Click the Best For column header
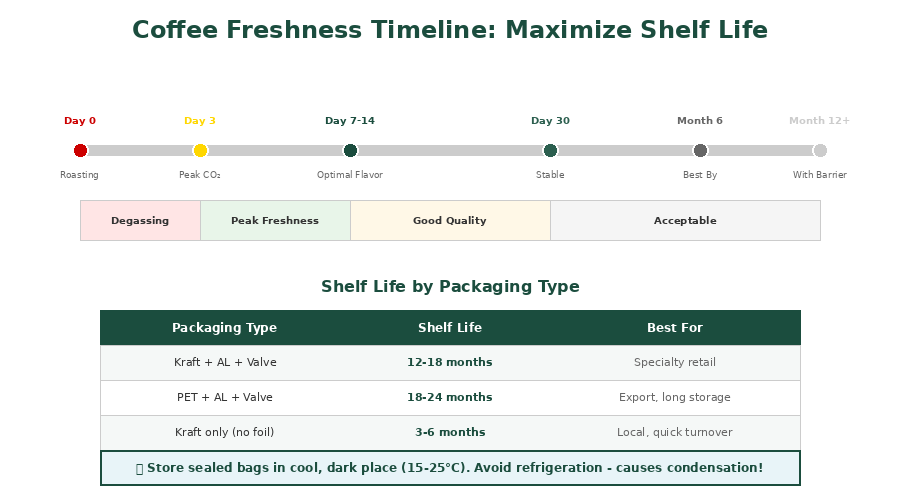 tap(675, 328)
